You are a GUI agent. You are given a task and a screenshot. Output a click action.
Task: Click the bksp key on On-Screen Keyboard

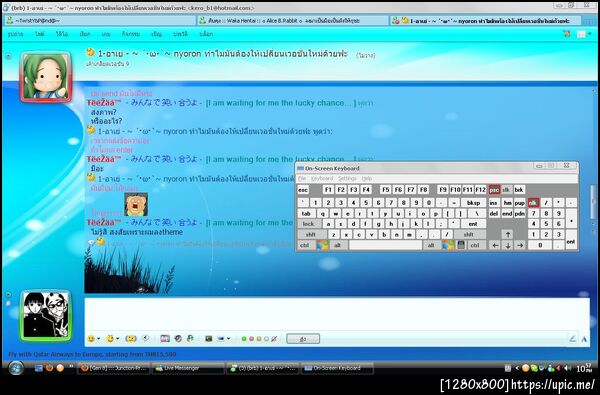pyautogui.click(x=473, y=203)
